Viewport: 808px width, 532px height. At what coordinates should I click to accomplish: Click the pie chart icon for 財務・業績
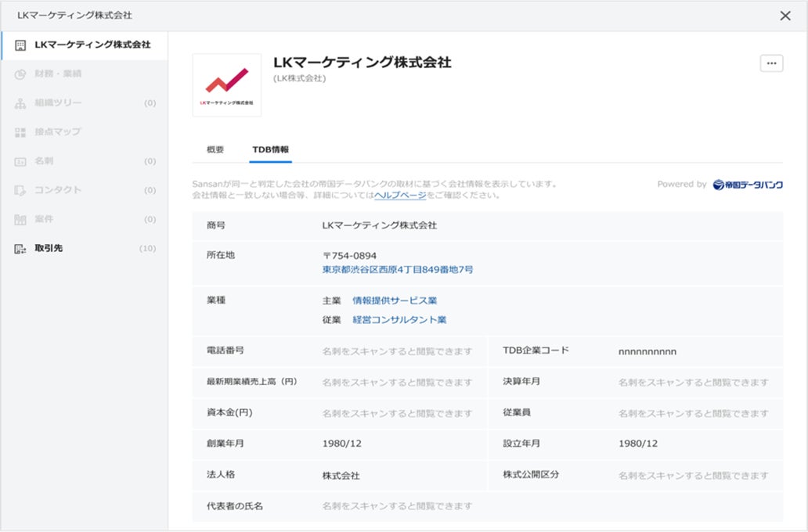click(x=20, y=74)
